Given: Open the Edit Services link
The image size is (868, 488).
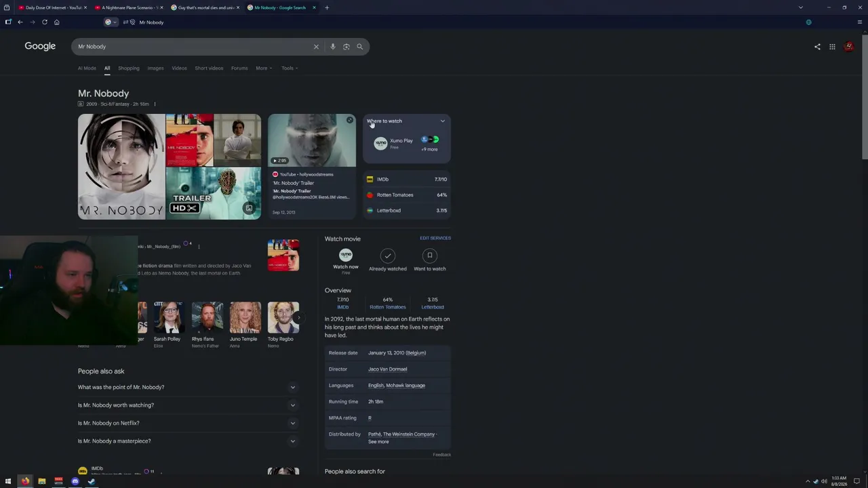Looking at the screenshot, I should pyautogui.click(x=435, y=238).
